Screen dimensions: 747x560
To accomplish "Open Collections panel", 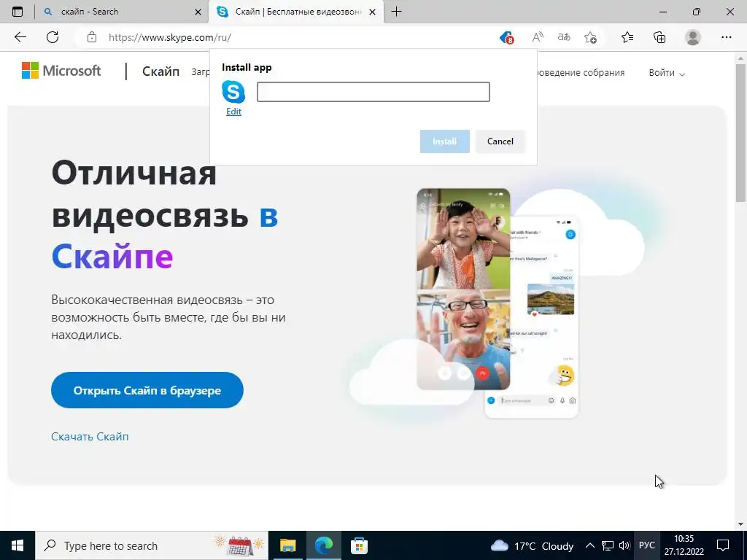I will tap(659, 37).
